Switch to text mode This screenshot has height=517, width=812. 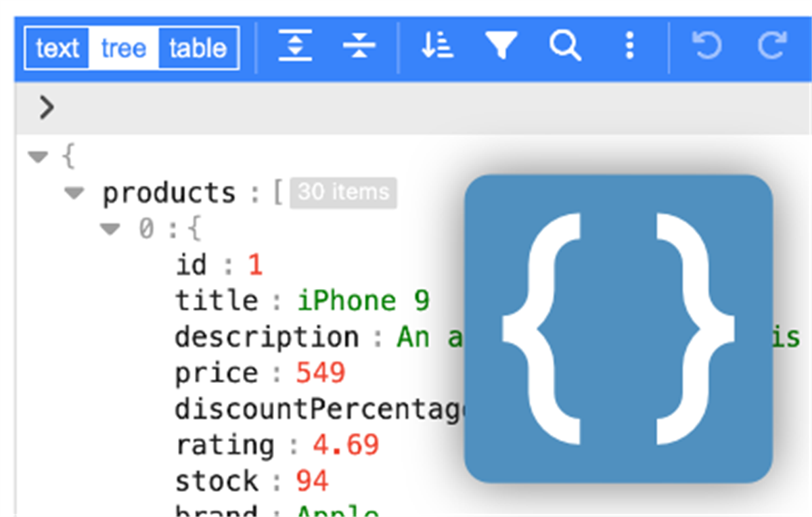(x=58, y=49)
